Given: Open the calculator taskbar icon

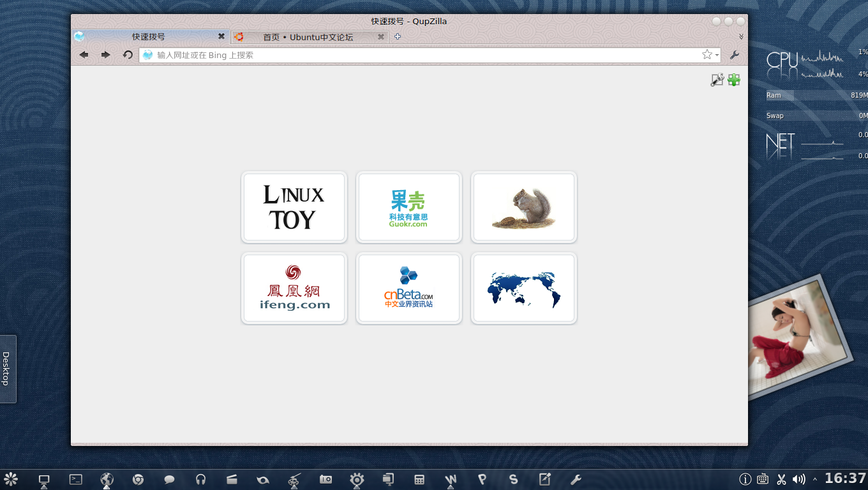Looking at the screenshot, I should [x=419, y=479].
